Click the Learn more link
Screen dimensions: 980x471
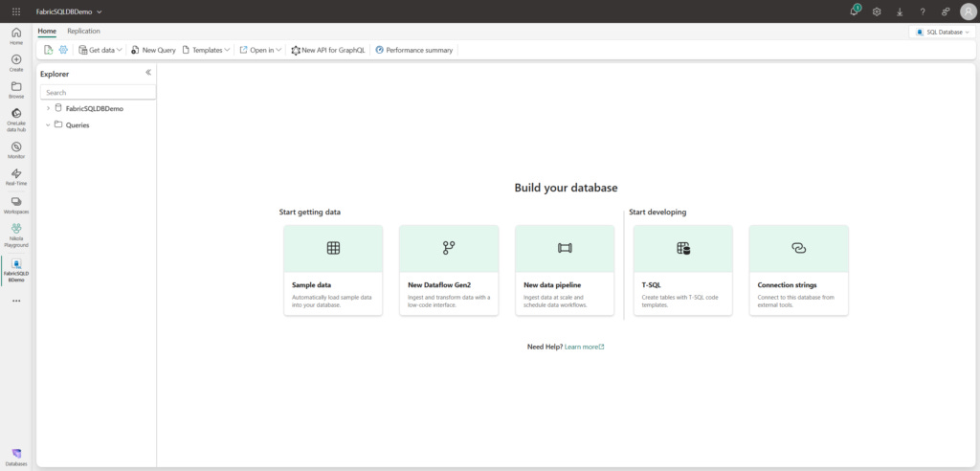584,347
